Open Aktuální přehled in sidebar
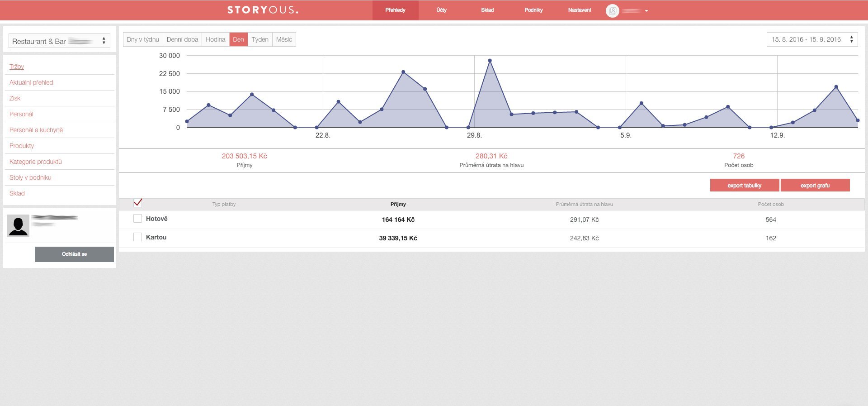The image size is (868, 406). [x=31, y=82]
